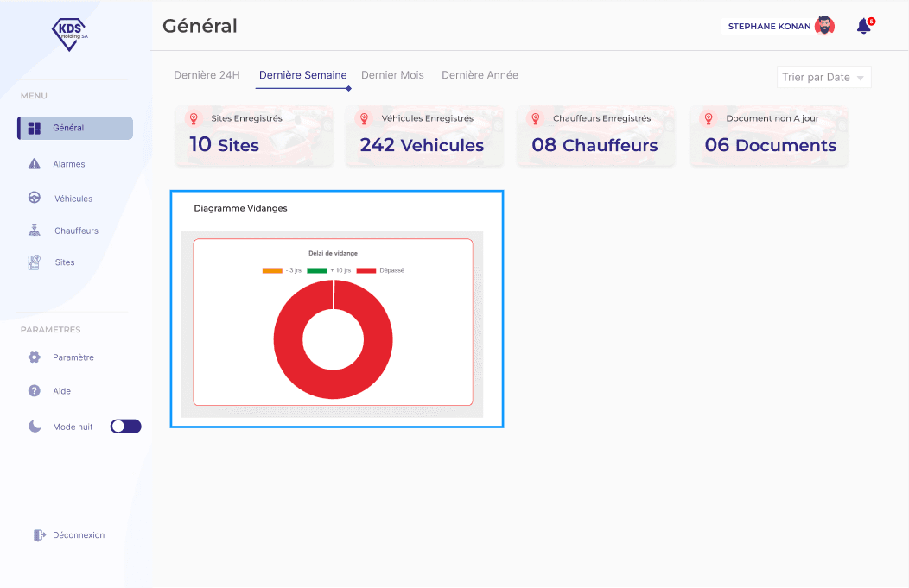
Task: Open the Aide help icon
Action: point(34,390)
